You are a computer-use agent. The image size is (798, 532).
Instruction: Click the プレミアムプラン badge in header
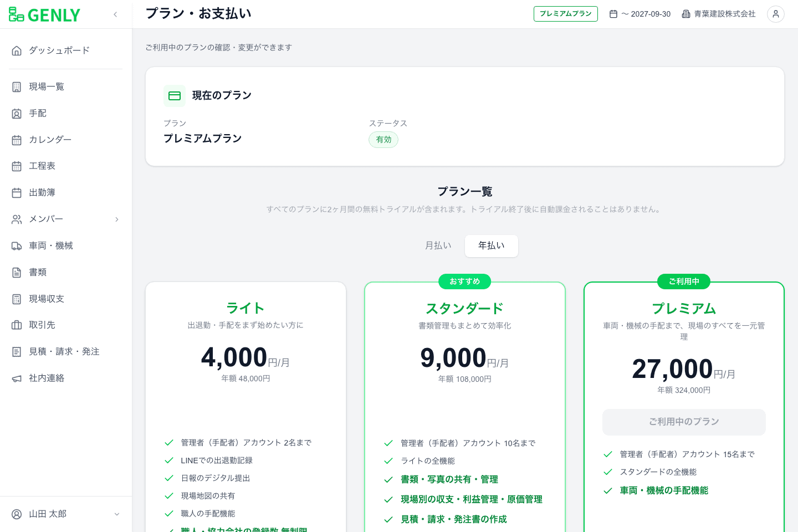coord(566,14)
